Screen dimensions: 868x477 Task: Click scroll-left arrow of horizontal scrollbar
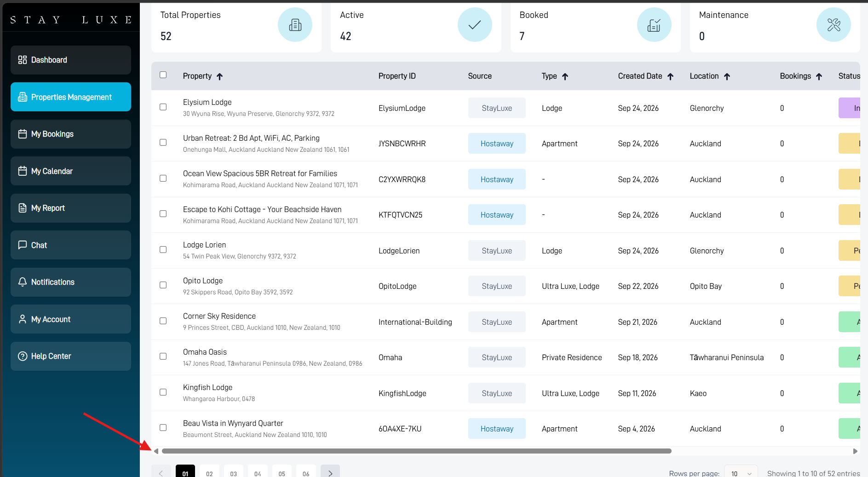(156, 451)
